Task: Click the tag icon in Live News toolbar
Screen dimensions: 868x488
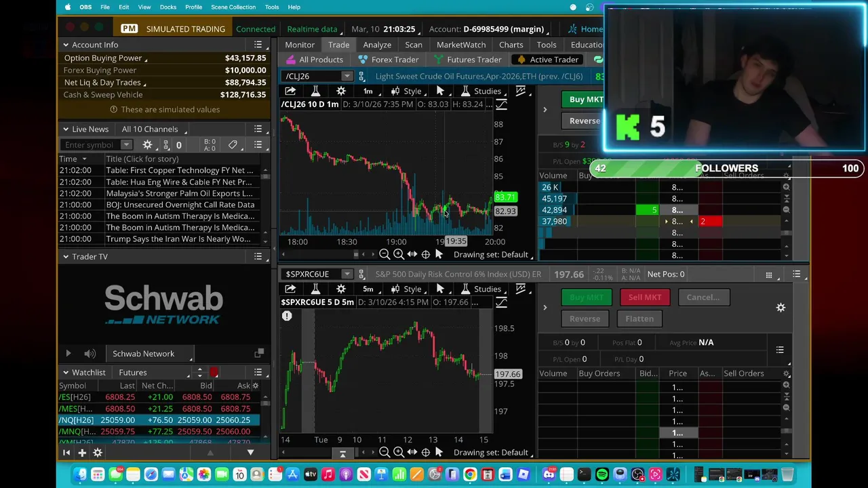Action: pyautogui.click(x=233, y=144)
